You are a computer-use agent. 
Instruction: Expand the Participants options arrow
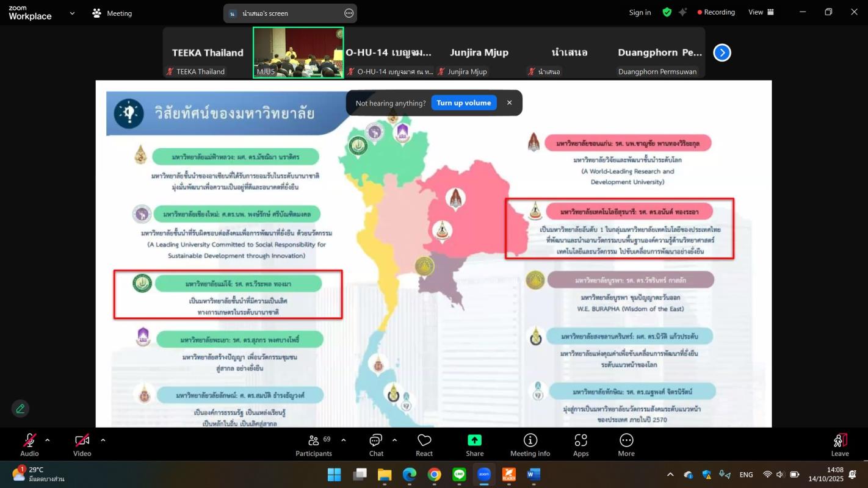coord(343,440)
